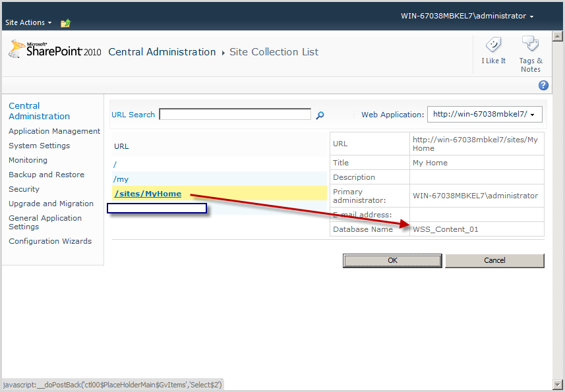Click the URL column header
The image size is (565, 392).
point(121,146)
